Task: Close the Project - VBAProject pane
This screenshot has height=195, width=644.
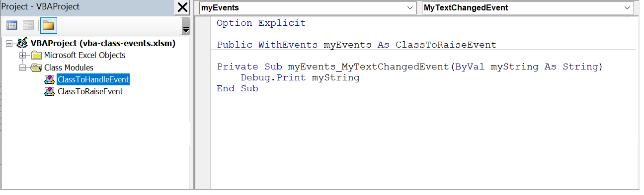Action: pyautogui.click(x=182, y=7)
